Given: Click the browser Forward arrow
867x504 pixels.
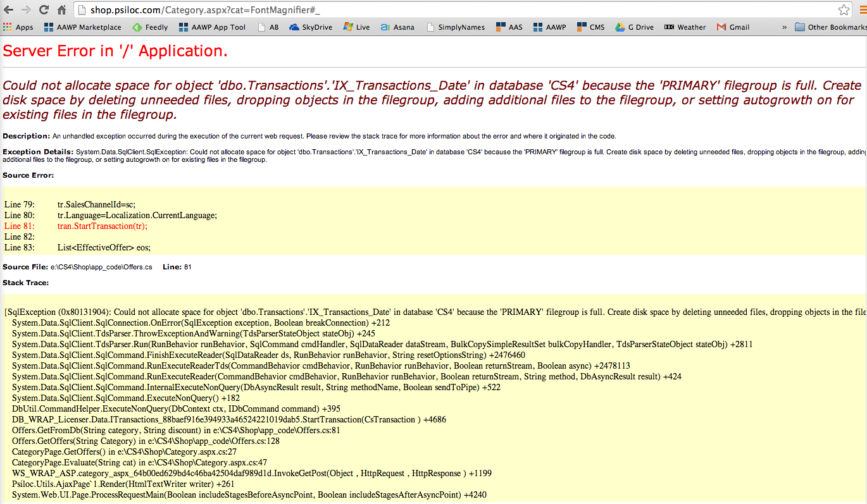Looking at the screenshot, I should coord(26,10).
